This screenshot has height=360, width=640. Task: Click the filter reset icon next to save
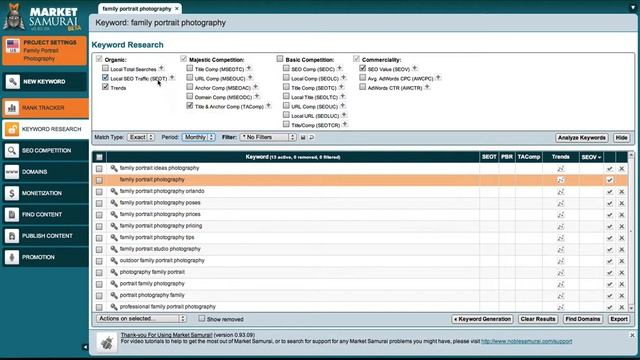312,138
